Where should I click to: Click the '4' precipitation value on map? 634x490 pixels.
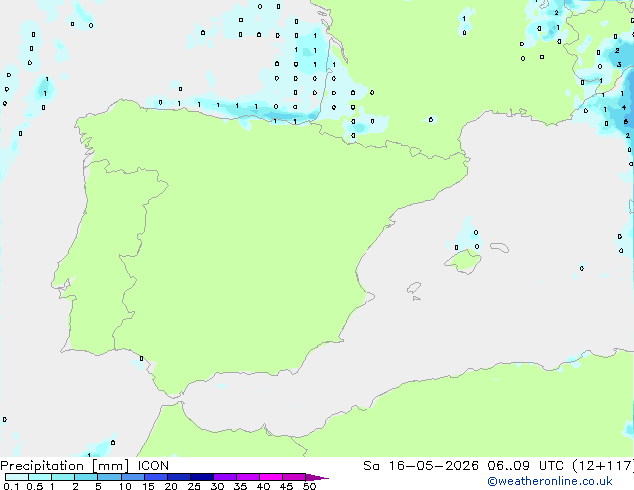click(624, 107)
